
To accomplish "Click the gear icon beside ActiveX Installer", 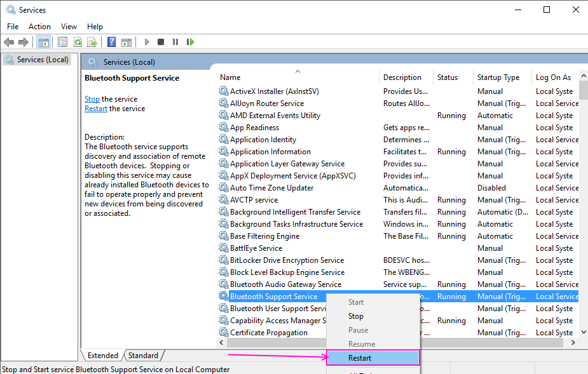I will pos(224,91).
